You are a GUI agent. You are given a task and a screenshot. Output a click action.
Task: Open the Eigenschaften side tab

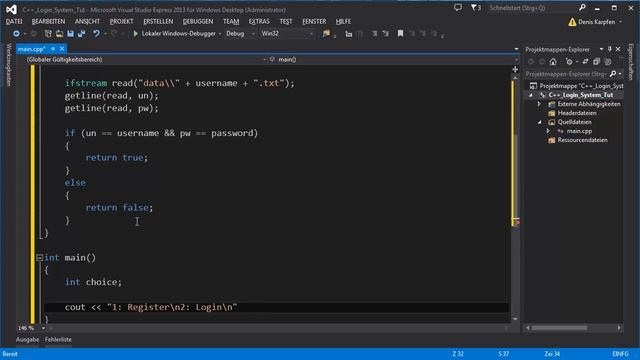[x=631, y=62]
